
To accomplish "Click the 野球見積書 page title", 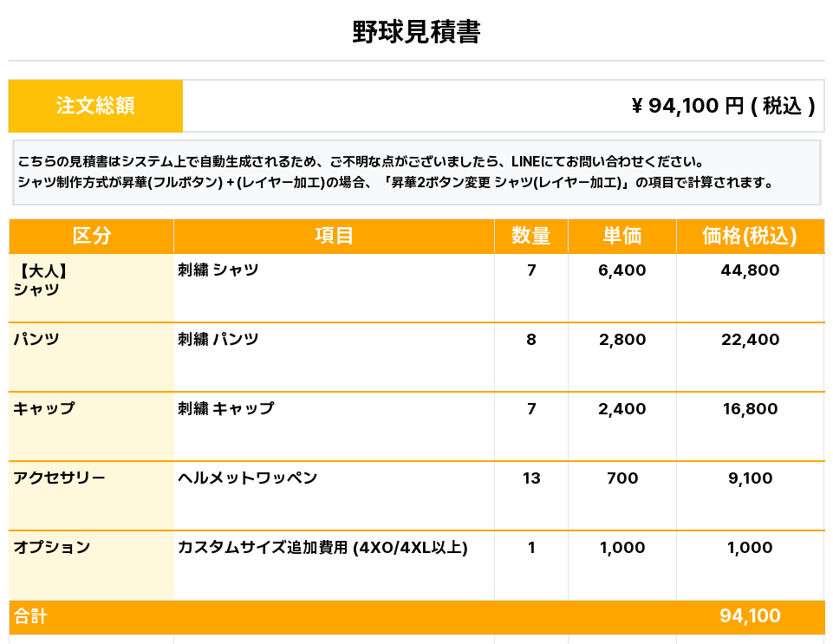I will coord(416,31).
